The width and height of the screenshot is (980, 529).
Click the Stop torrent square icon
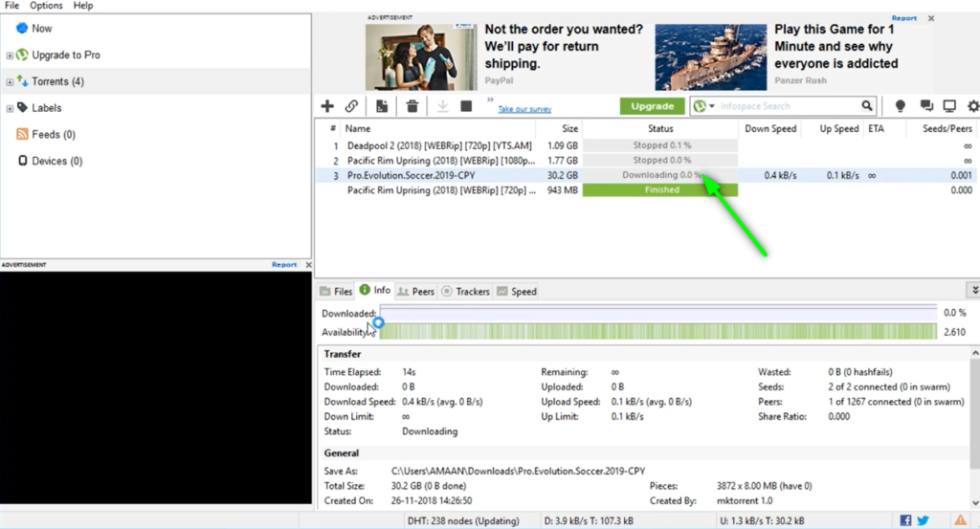(x=466, y=106)
